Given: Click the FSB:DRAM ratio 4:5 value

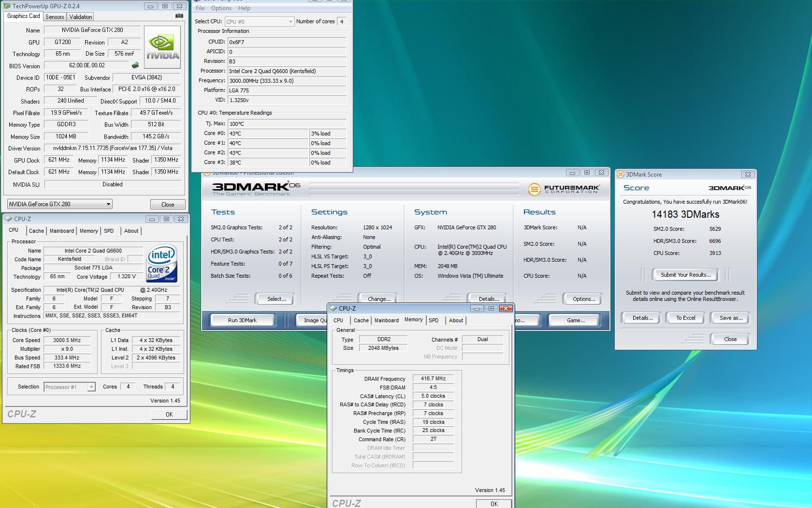Looking at the screenshot, I should (x=433, y=388).
